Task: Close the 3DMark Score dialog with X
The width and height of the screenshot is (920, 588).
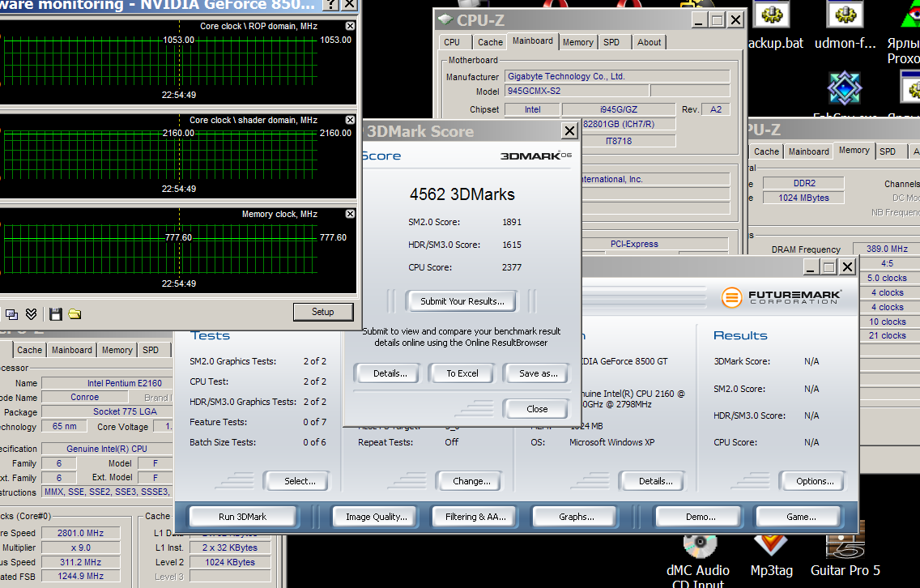Action: pos(569,131)
